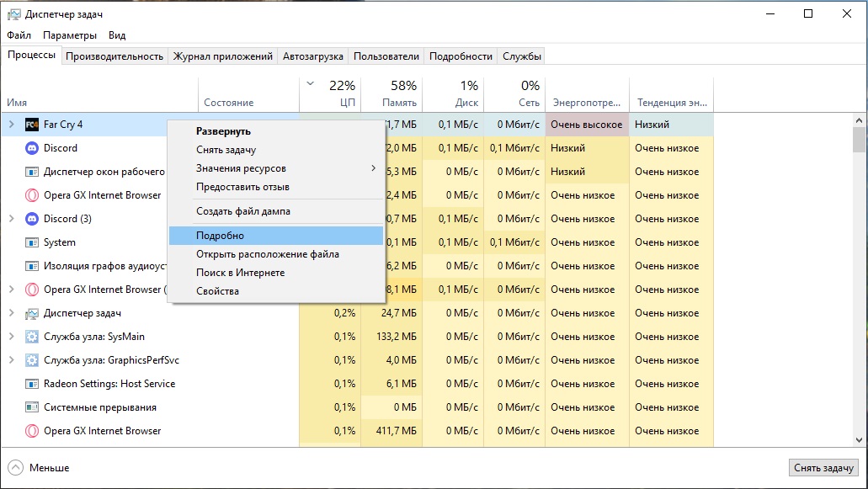Click the vertical scrollbar thumb

coord(859,140)
